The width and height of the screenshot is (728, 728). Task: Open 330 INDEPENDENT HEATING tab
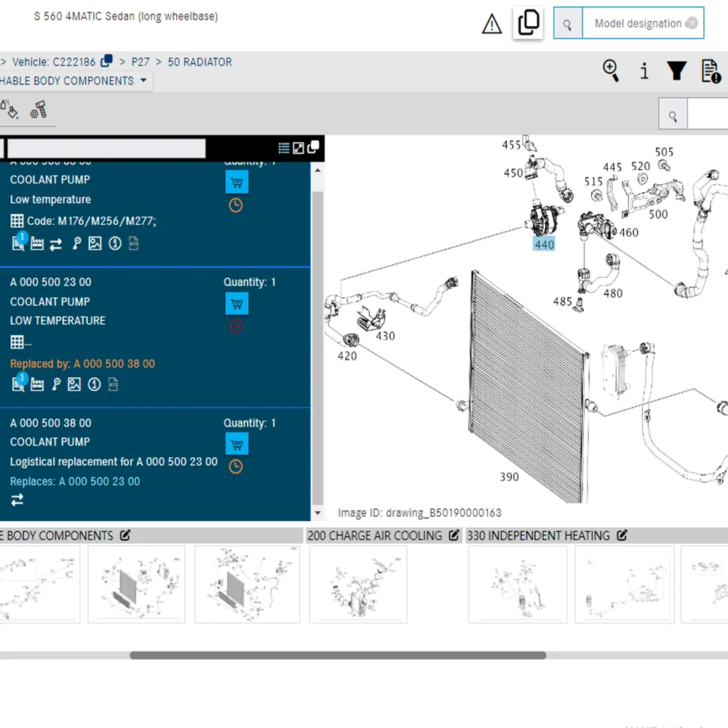[x=538, y=535]
